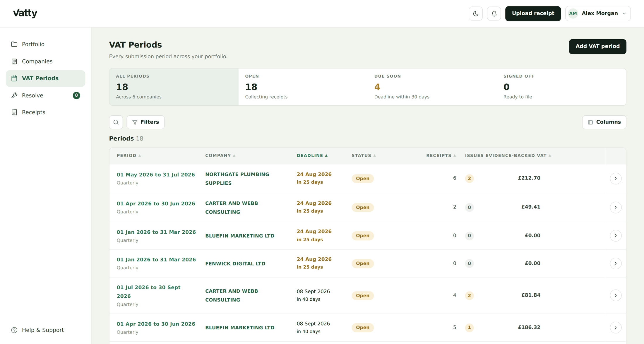Click Bluefin Marketing Ltd in Jan–Mar 2026 row
This screenshot has height=344, width=644.
tap(240, 236)
